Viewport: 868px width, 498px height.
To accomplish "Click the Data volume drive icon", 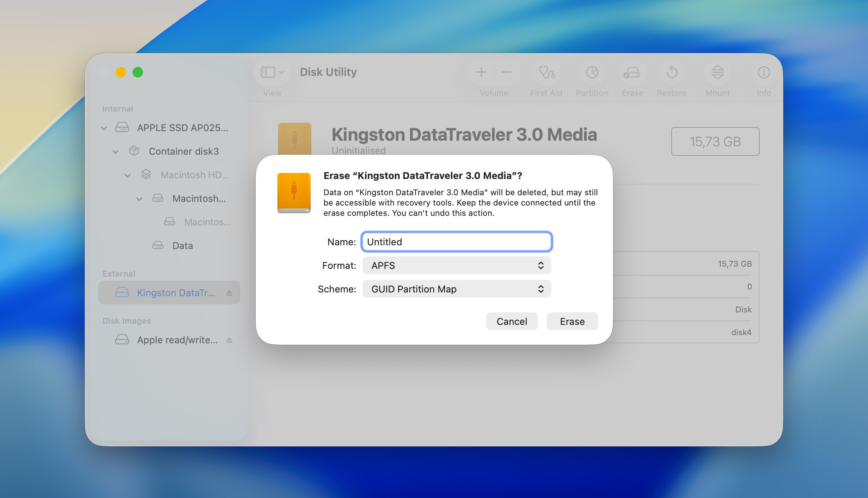I will tap(158, 245).
